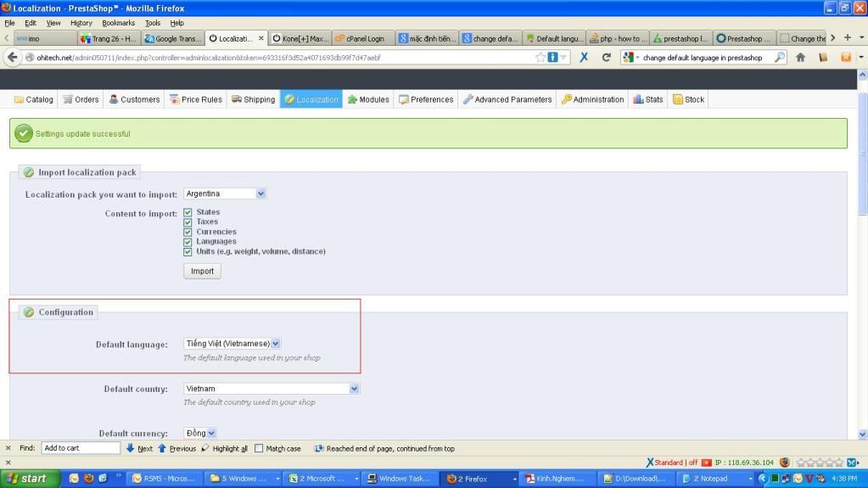Click the Next arrow in find bar
The width and height of the screenshot is (868, 488).
coord(139,448)
